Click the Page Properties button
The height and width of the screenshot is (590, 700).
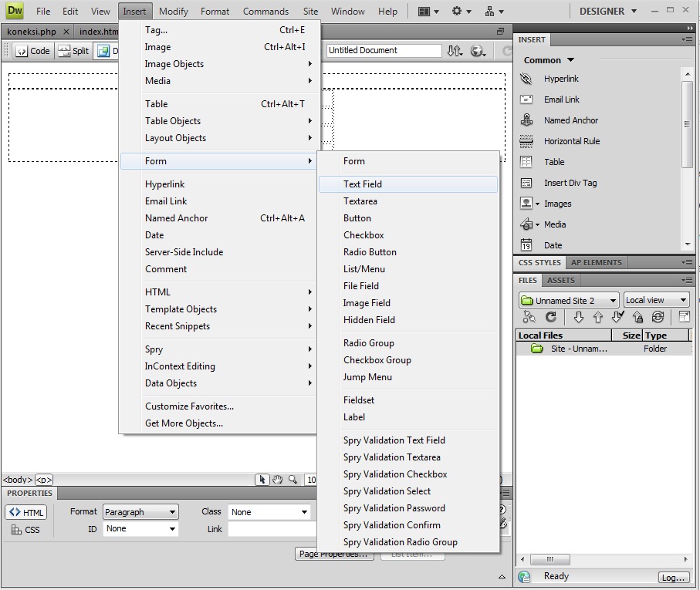click(334, 554)
